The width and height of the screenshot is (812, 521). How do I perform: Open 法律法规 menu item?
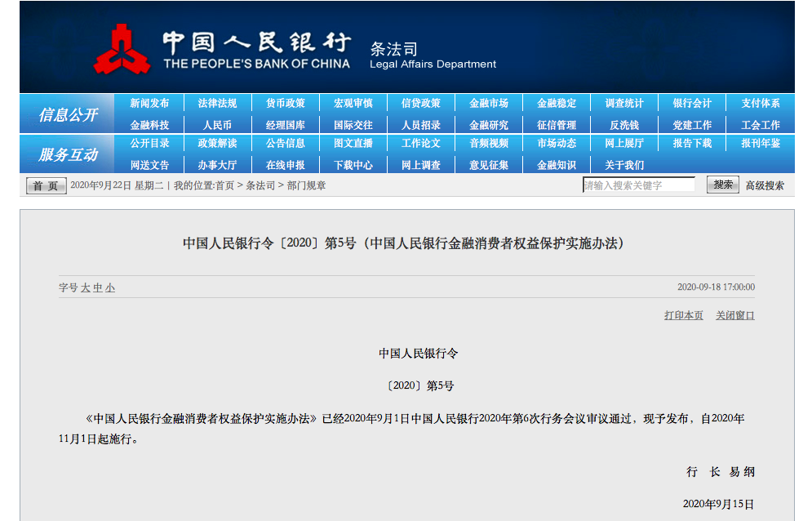click(x=217, y=103)
